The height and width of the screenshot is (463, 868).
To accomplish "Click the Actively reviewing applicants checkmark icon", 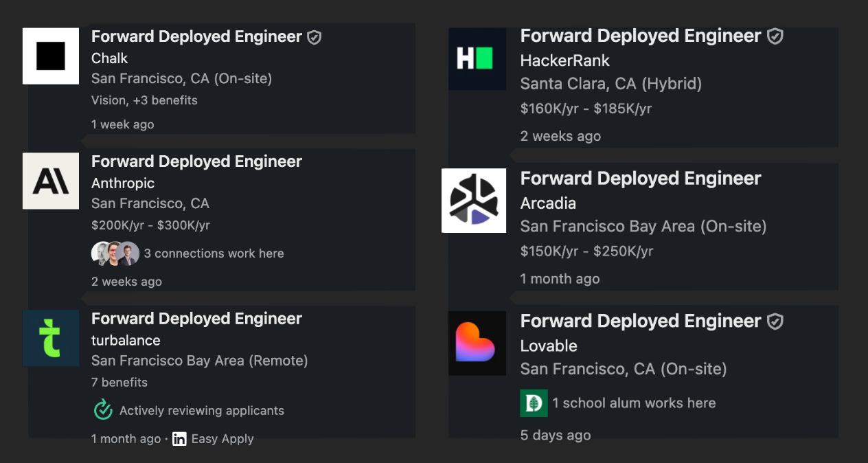I will pos(103,410).
